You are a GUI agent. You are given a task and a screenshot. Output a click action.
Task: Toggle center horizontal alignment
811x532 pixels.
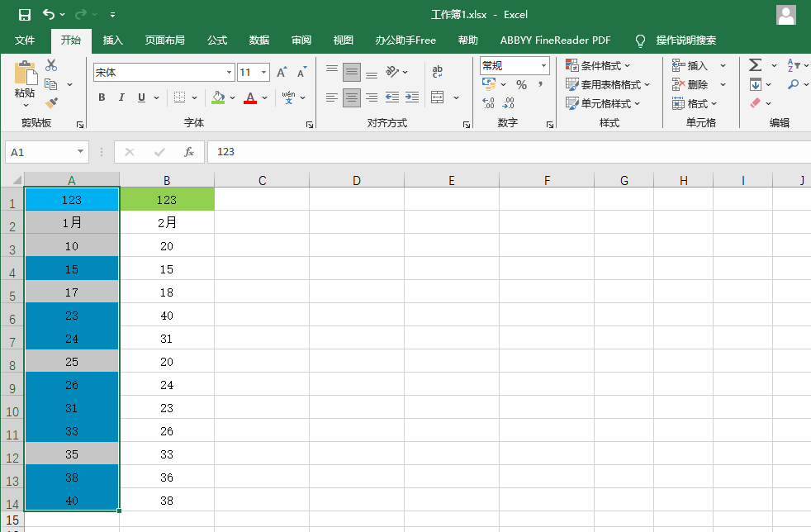tap(352, 97)
